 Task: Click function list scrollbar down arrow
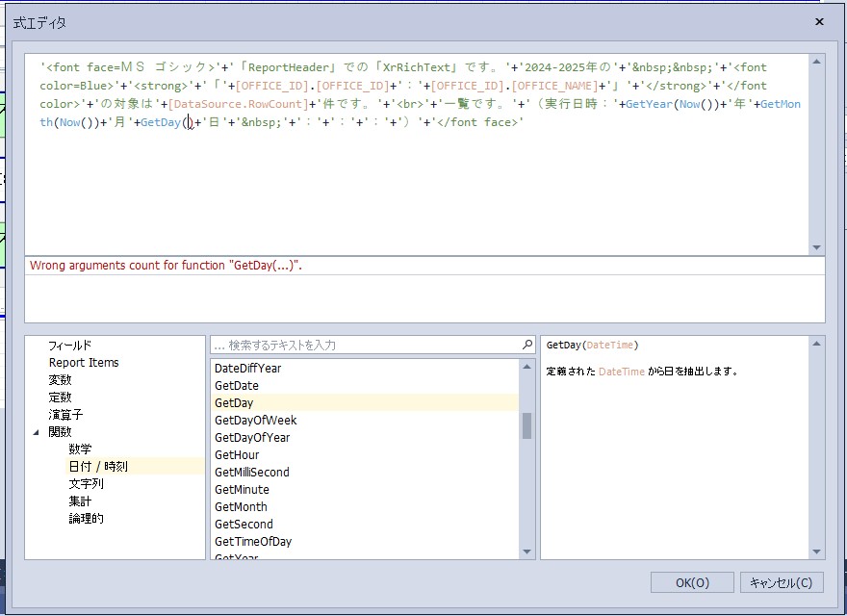[527, 552]
